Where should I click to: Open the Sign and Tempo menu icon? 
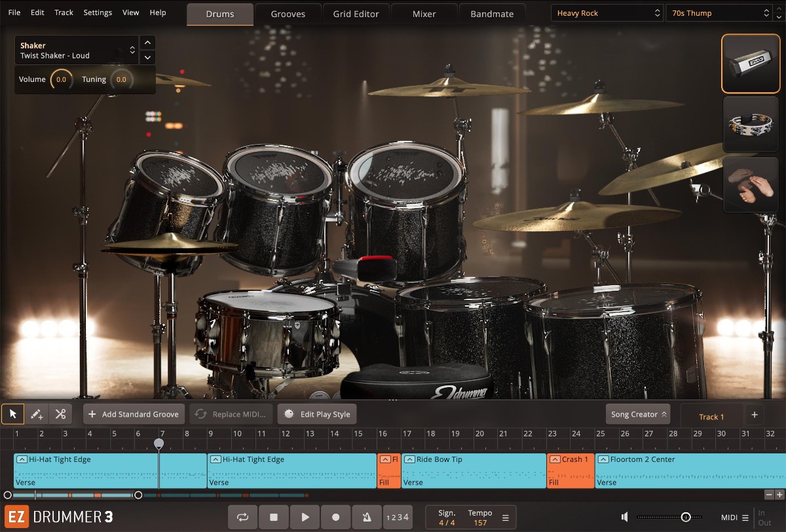point(505,518)
